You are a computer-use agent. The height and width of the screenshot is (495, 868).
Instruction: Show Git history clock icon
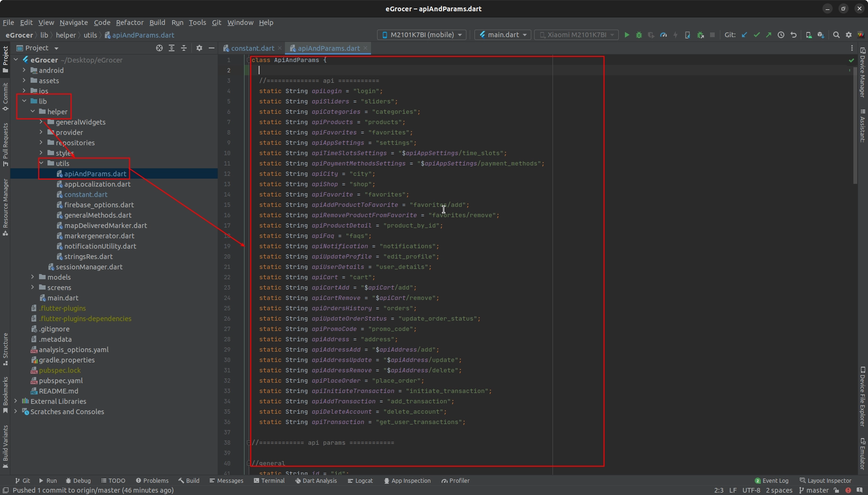pyautogui.click(x=781, y=35)
